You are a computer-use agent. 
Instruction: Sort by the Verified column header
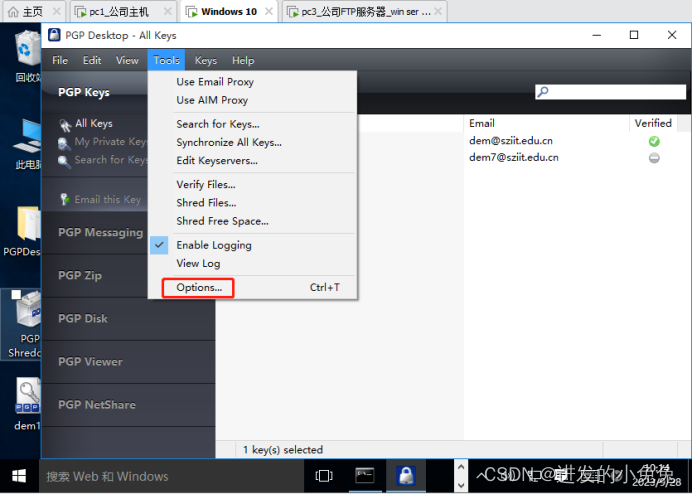[653, 123]
